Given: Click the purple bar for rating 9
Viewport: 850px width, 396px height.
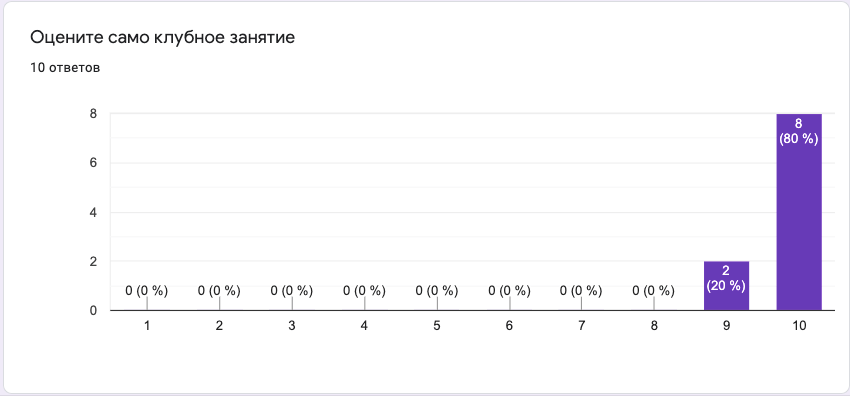Looking at the screenshot, I should [x=726, y=286].
